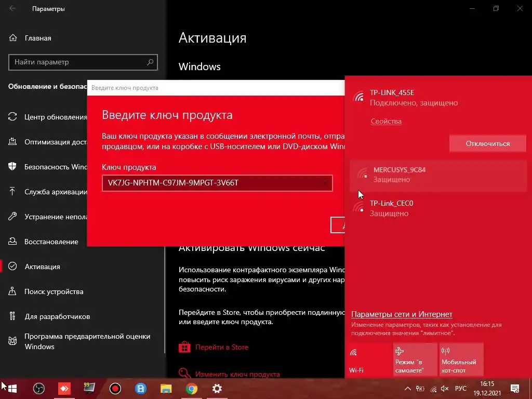Open Поиск устройства section
This screenshot has height=399, width=532.
tap(46, 291)
